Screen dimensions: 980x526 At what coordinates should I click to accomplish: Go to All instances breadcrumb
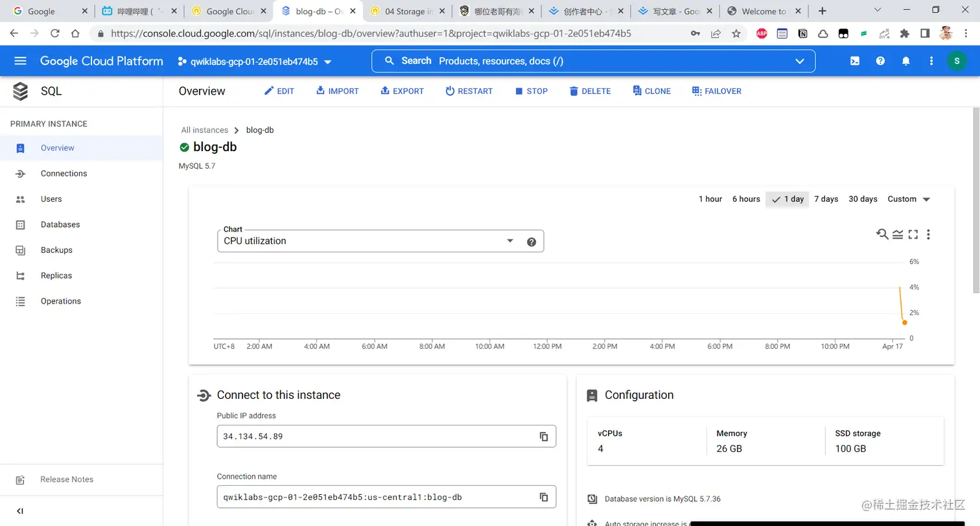(x=205, y=130)
